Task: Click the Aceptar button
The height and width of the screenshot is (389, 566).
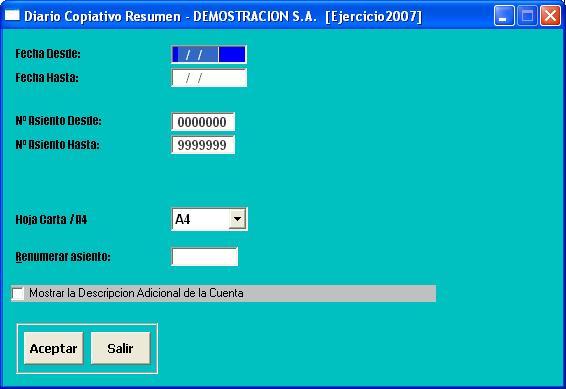Action: [53, 348]
